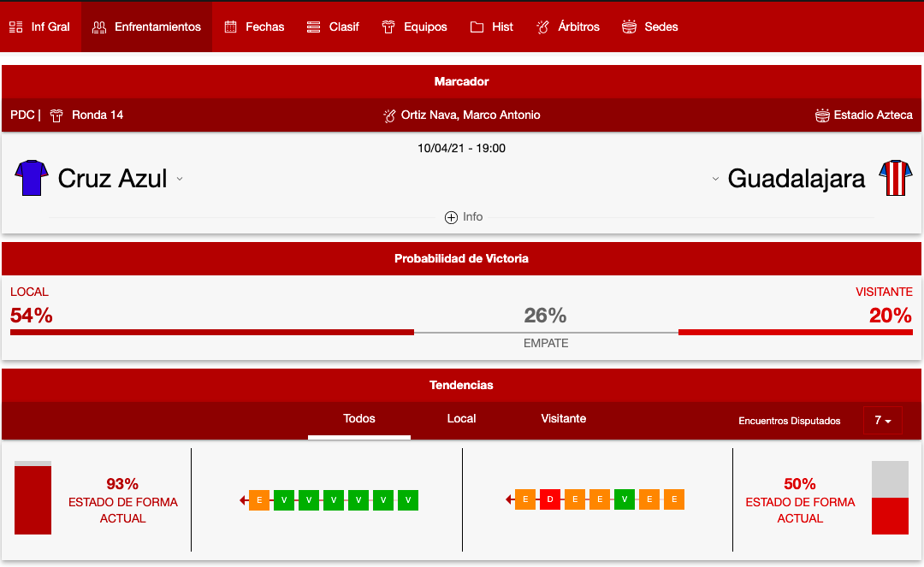The height and width of the screenshot is (567, 924).
Task: Click the striped Guadalajara jersey
Action: click(x=895, y=178)
